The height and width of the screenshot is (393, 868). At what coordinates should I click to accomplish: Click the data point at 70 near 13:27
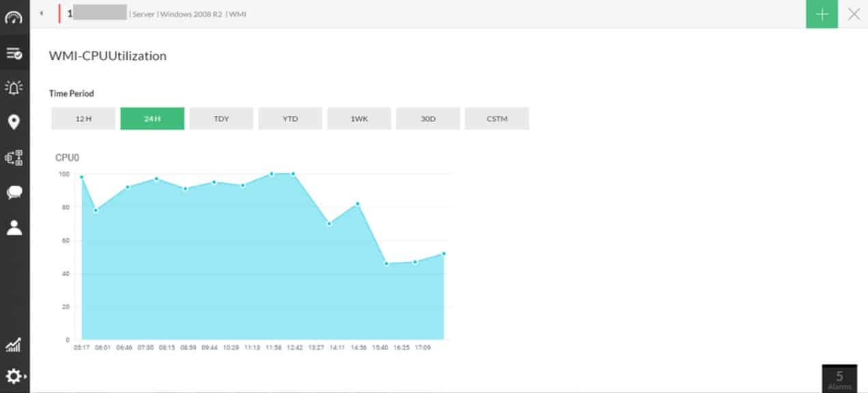[329, 224]
